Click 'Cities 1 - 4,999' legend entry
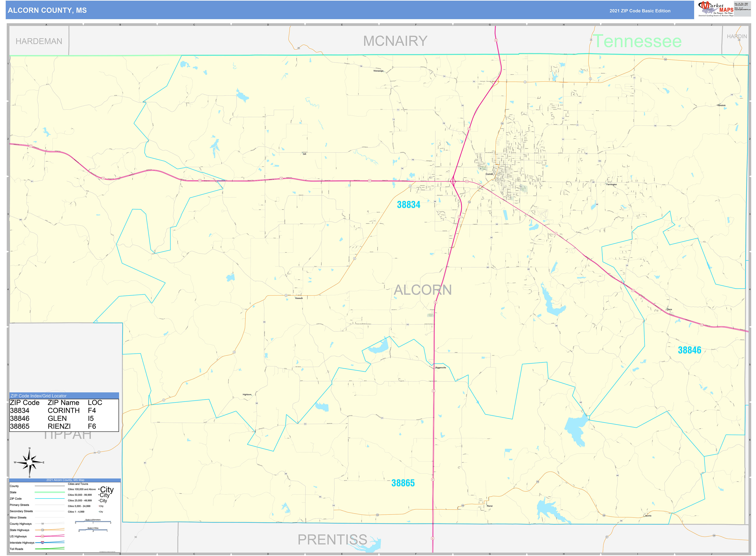Image resolution: width=756 pixels, height=556 pixels. click(x=76, y=512)
